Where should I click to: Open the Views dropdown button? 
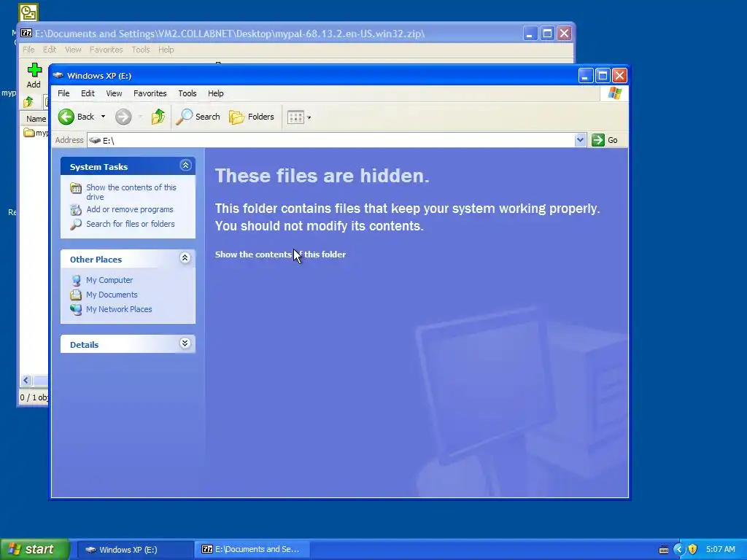[x=299, y=117]
